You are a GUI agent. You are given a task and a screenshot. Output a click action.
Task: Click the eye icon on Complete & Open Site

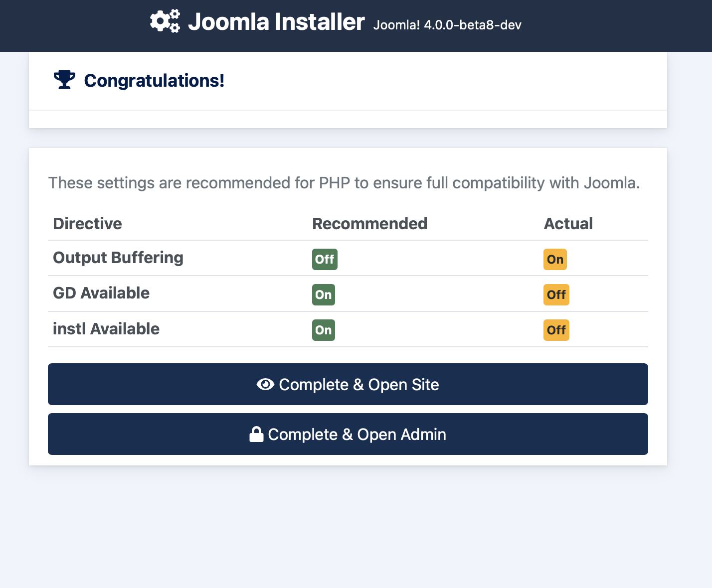265,384
